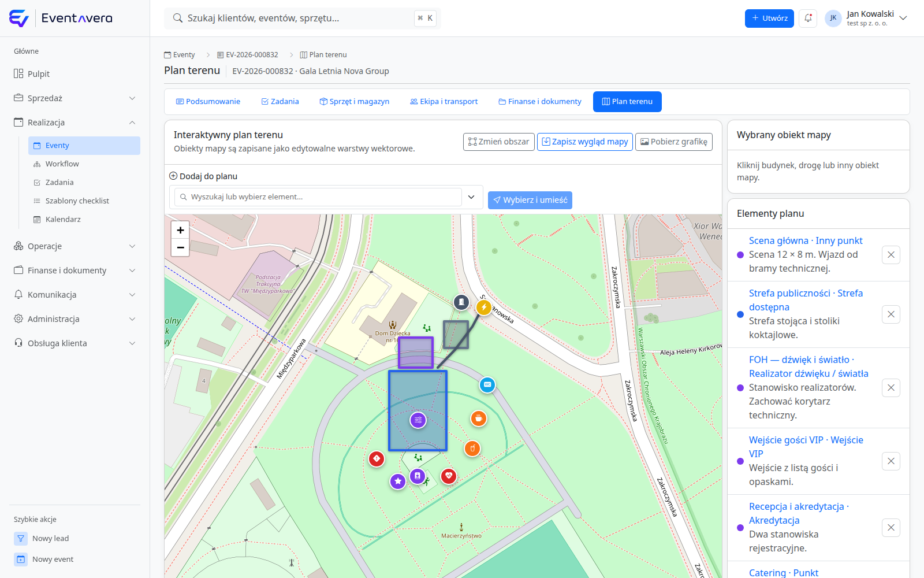Open Wejście gości VIP element link
924x578 pixels.
pos(806,447)
